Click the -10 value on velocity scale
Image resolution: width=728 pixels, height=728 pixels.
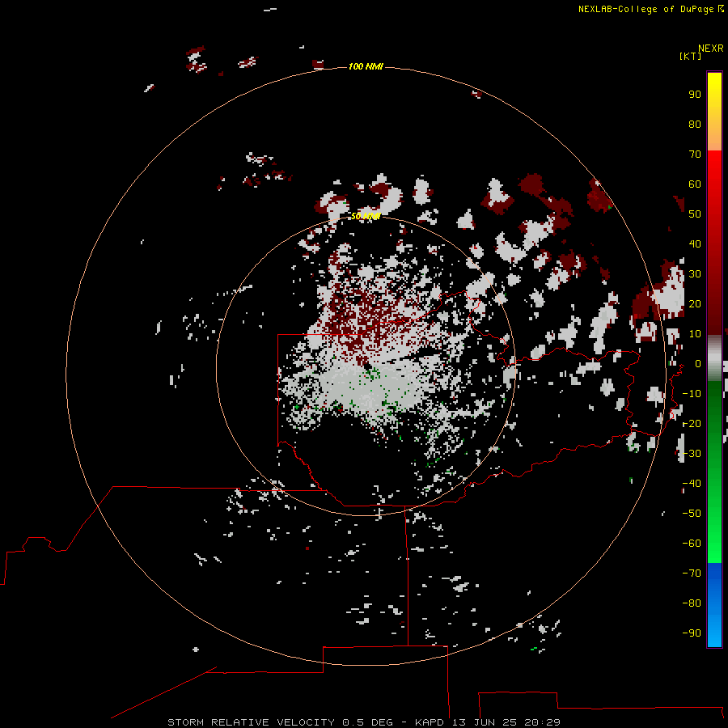point(692,394)
